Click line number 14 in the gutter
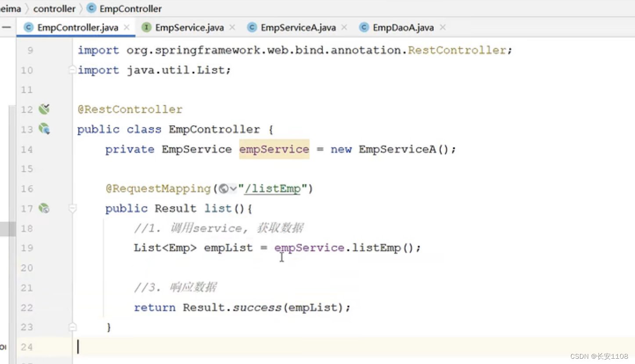Image resolution: width=635 pixels, height=364 pixels. (27, 149)
